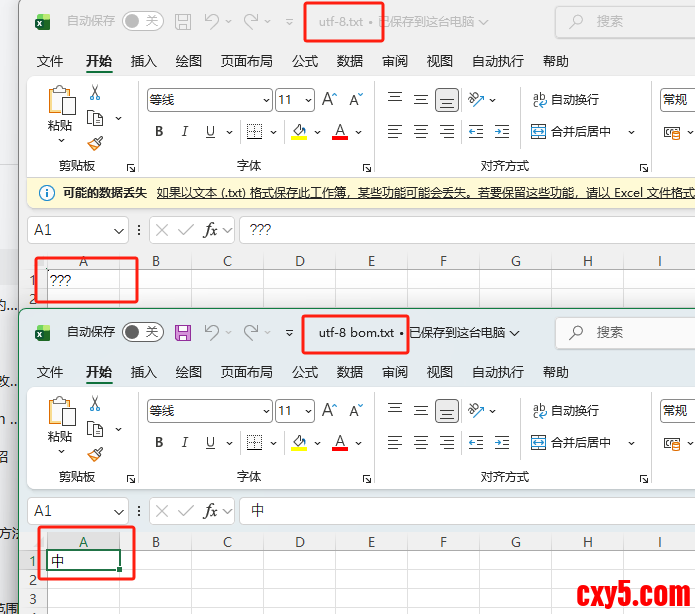Image resolution: width=695 pixels, height=614 pixels.
Task: Click the Format Painter brush in the bottom window
Action: [95, 454]
